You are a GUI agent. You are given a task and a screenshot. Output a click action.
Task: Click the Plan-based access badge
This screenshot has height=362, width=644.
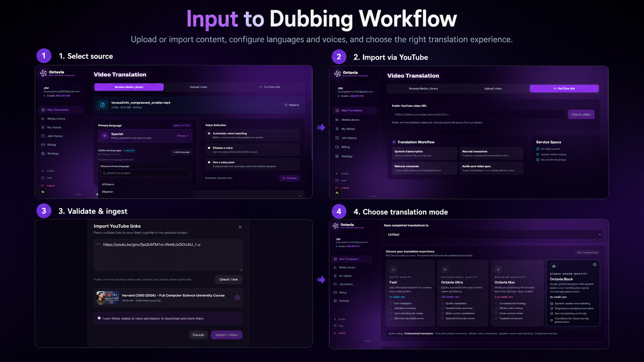587,253
